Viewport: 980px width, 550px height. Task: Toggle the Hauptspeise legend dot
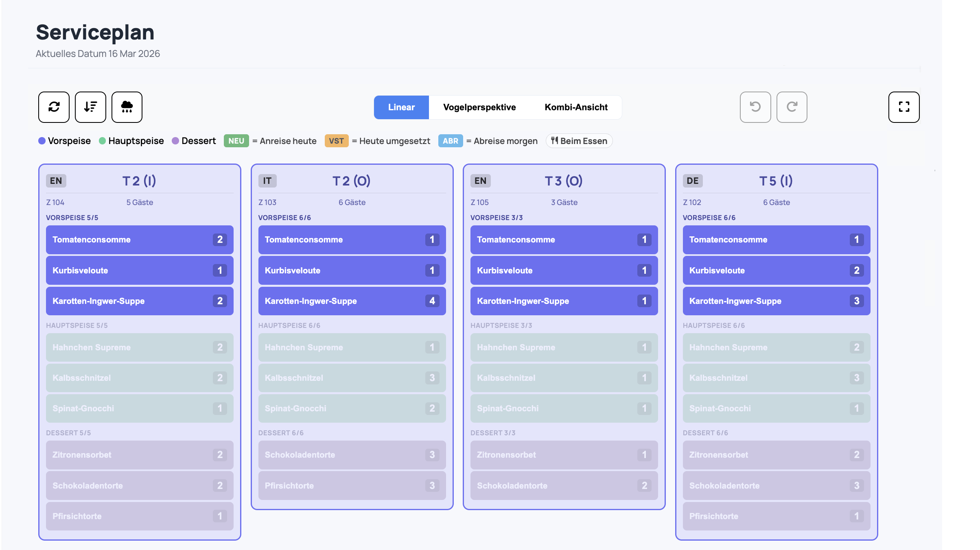(102, 140)
